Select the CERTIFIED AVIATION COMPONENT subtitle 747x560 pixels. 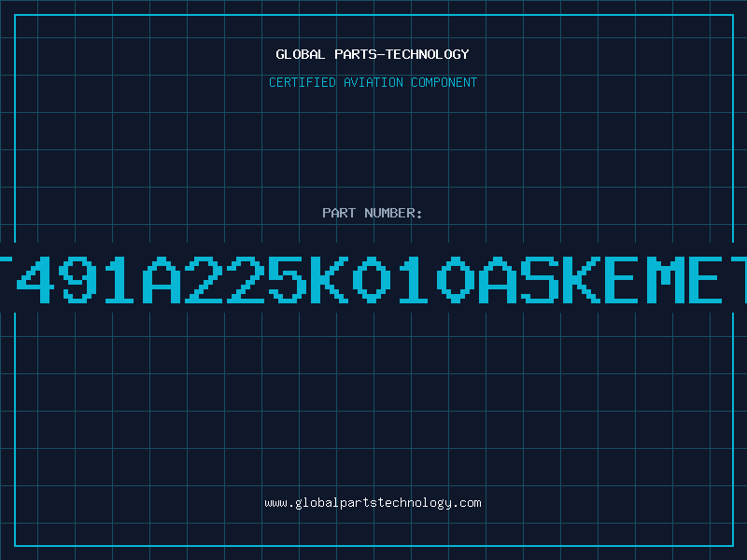373,82
